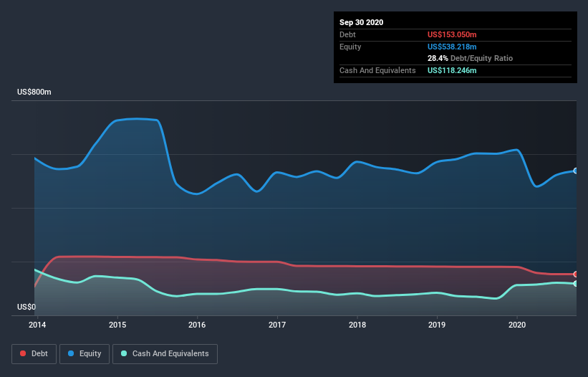The width and height of the screenshot is (588, 377).
Task: Click the Equity row label in tooltip
Action: click(350, 47)
